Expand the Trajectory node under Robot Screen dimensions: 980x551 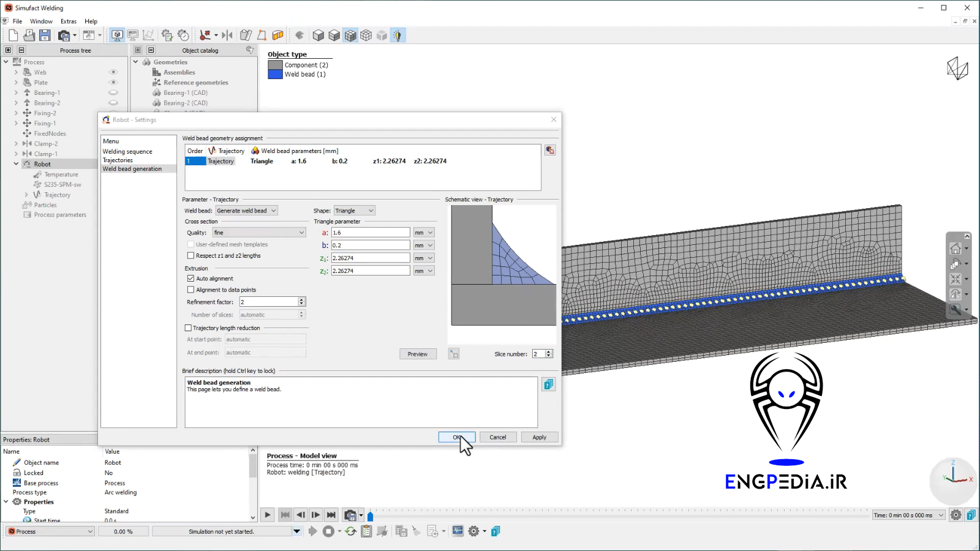click(26, 195)
